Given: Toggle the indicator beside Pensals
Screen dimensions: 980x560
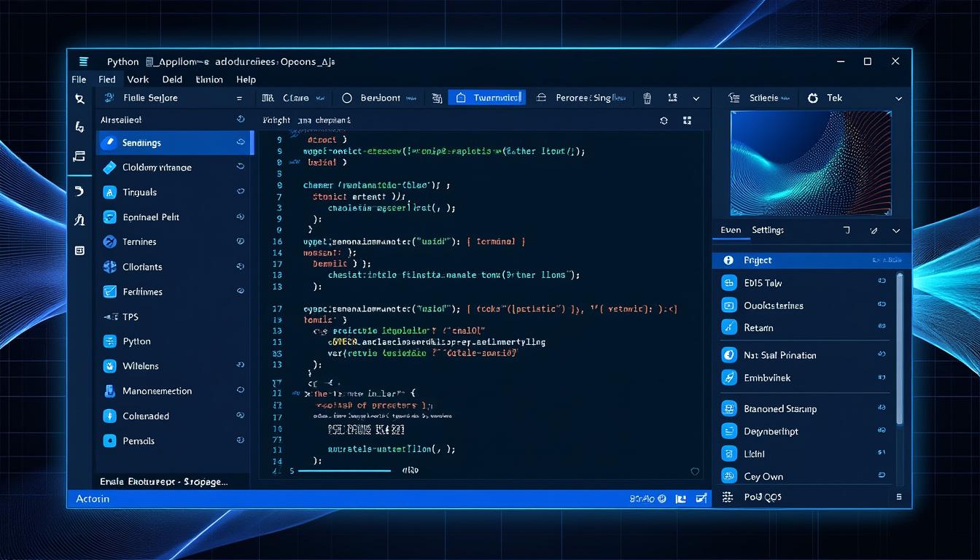Looking at the screenshot, I should [x=240, y=440].
